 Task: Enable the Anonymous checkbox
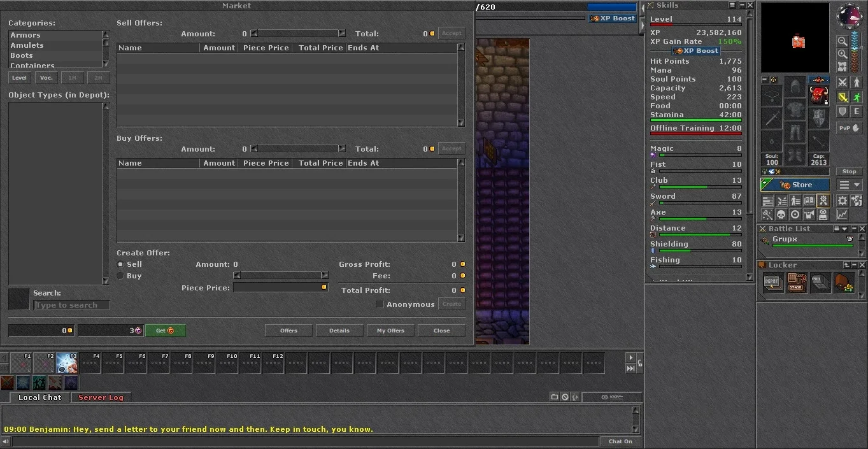pyautogui.click(x=380, y=304)
